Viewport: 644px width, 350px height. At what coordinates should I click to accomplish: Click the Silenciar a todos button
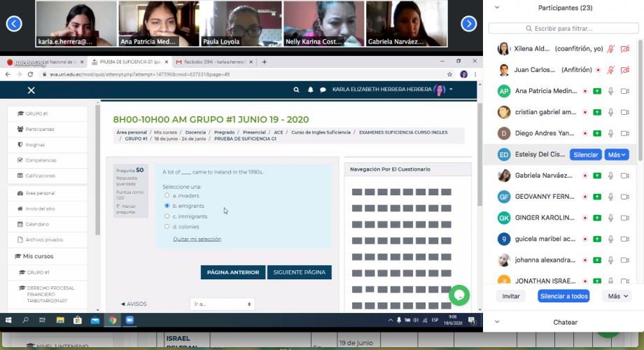pos(563,296)
